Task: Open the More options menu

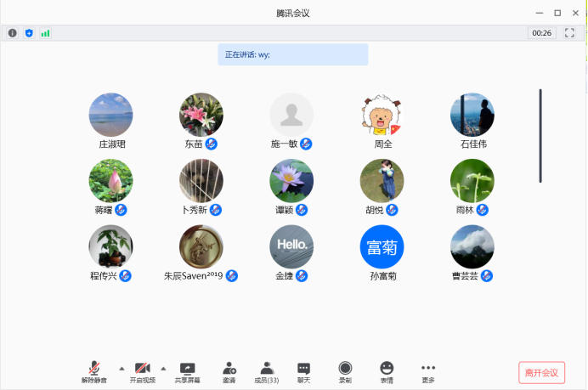Action: click(x=428, y=372)
